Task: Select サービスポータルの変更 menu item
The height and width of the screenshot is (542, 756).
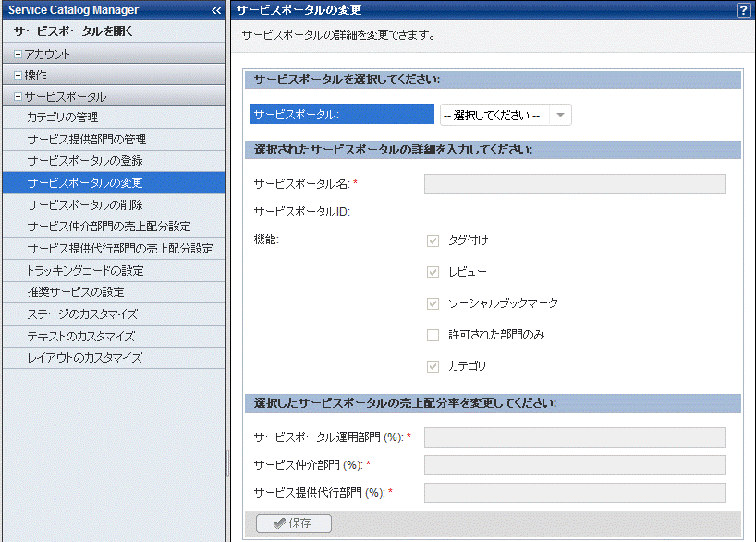Action: [x=114, y=183]
